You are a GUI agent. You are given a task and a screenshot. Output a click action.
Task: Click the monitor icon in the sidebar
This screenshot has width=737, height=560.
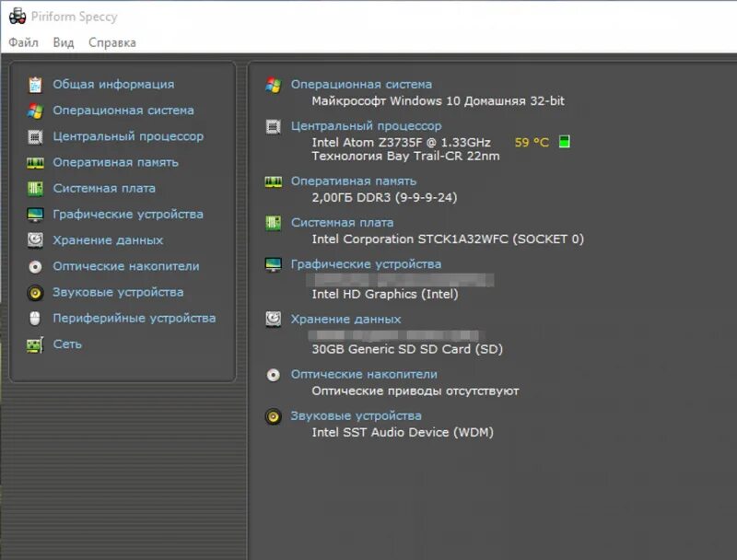35,215
